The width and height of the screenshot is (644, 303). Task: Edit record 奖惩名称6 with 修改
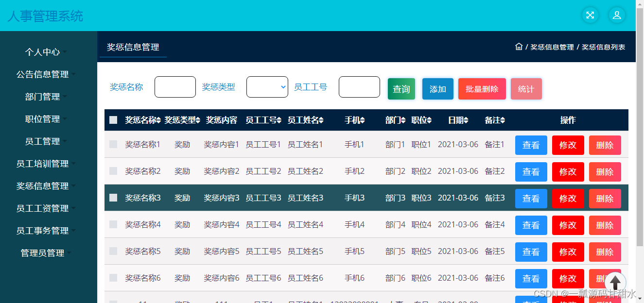(568, 279)
